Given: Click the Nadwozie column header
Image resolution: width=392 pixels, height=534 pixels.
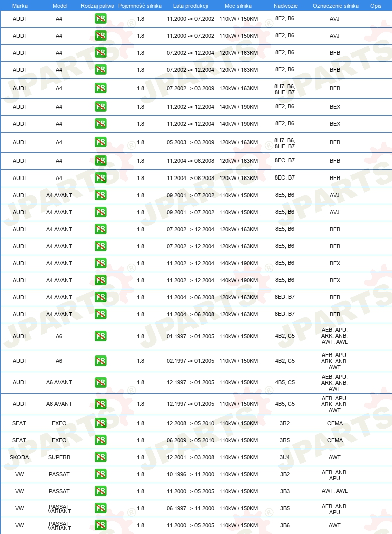Looking at the screenshot, I should [x=285, y=6].
